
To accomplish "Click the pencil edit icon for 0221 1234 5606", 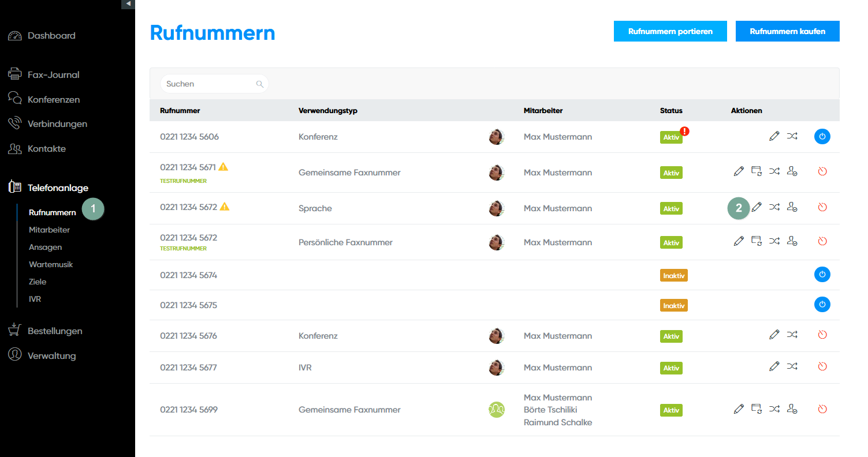I will (774, 137).
